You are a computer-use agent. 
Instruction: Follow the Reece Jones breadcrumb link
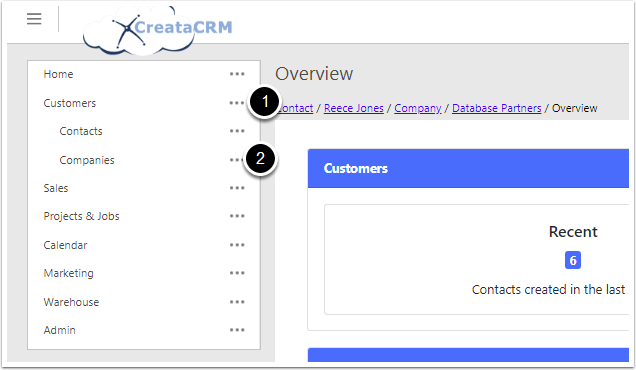tap(354, 108)
